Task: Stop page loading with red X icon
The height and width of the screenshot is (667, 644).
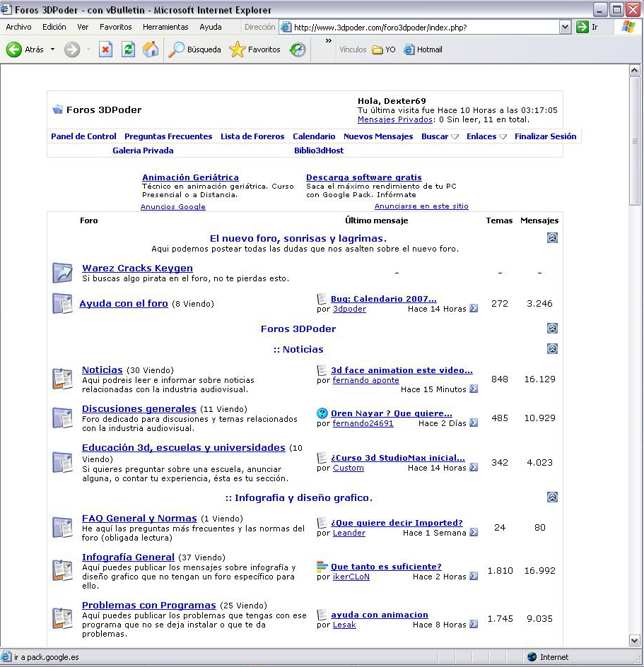Action: pos(105,49)
